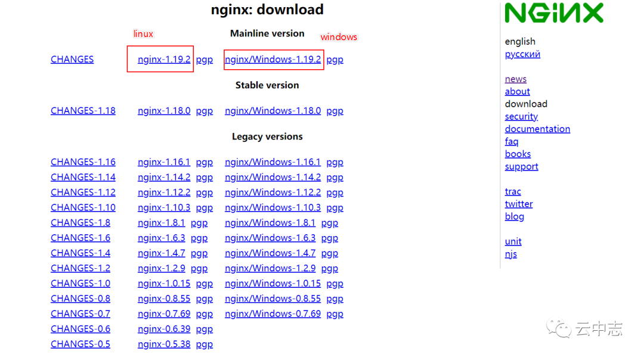Download nginx/Windows-1.14.2
644x357 pixels.
pyautogui.click(x=273, y=177)
